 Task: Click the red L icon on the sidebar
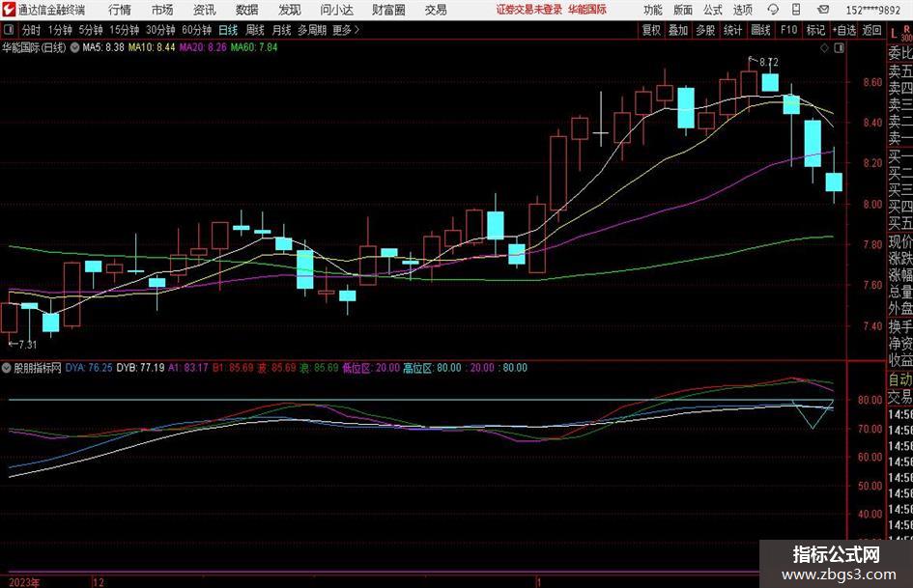(x=894, y=34)
